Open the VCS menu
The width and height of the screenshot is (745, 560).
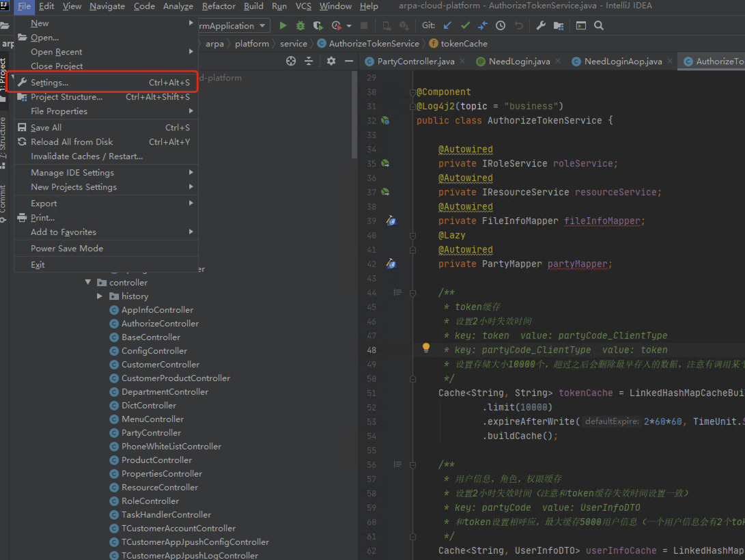click(x=303, y=6)
